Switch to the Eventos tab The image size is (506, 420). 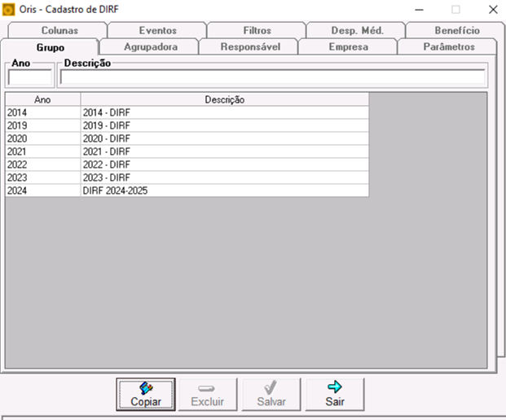[158, 30]
